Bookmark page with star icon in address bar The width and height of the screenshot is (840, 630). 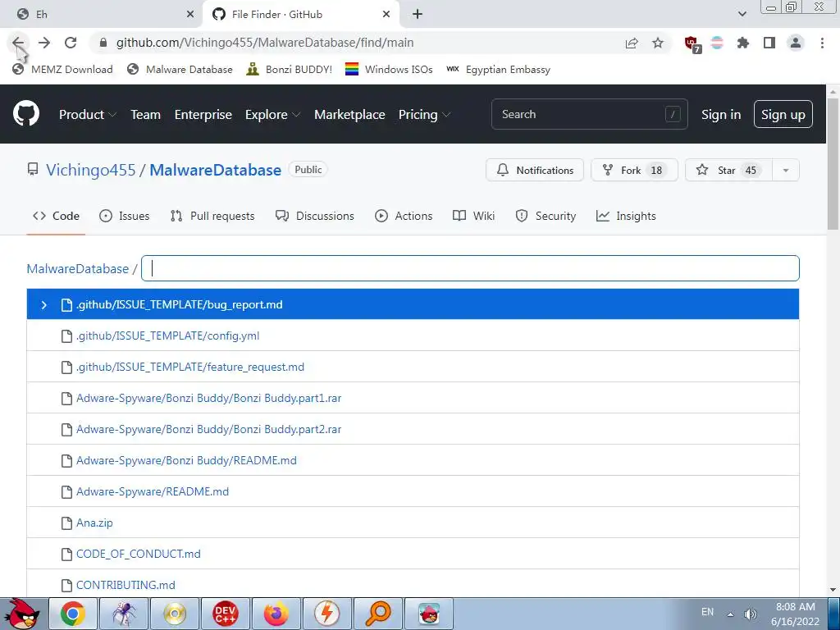click(658, 43)
